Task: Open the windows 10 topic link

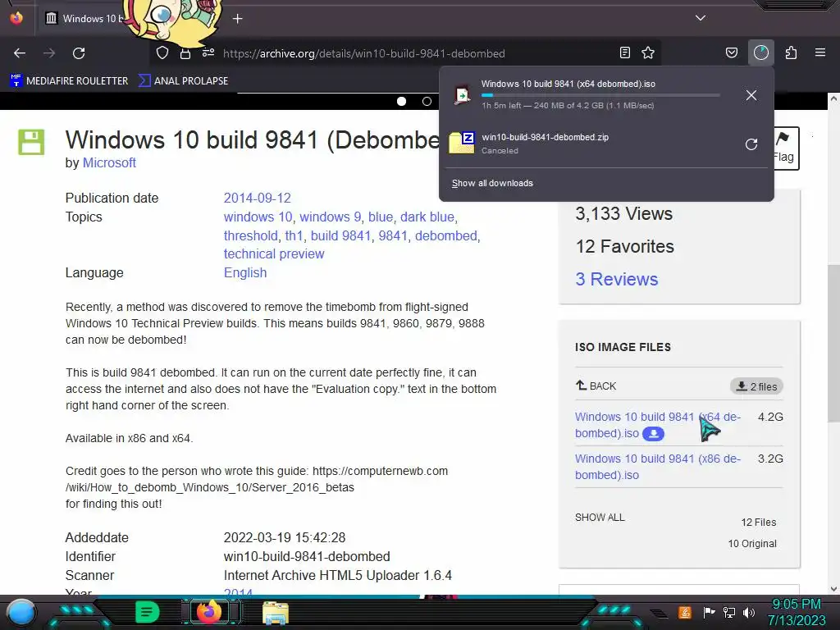Action: pyautogui.click(x=258, y=217)
